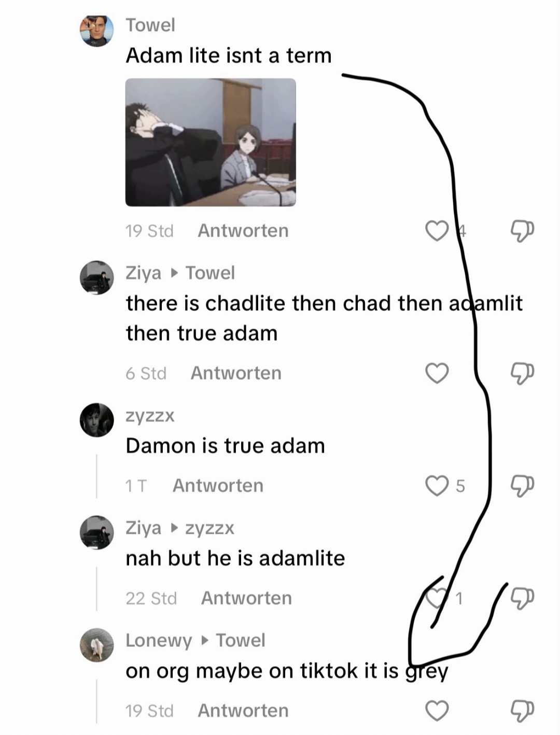
Task: Open the anime GIF in Towel's comment
Action: coord(211,142)
